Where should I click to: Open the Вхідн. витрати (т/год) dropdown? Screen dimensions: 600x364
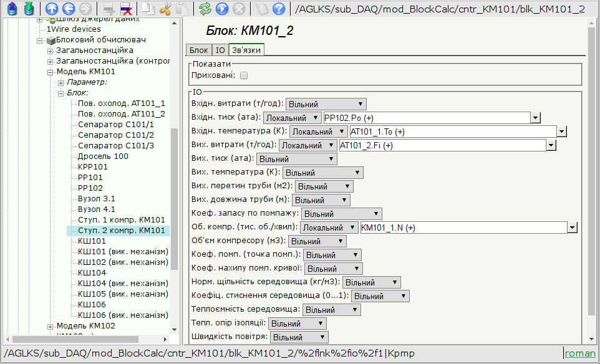click(326, 104)
